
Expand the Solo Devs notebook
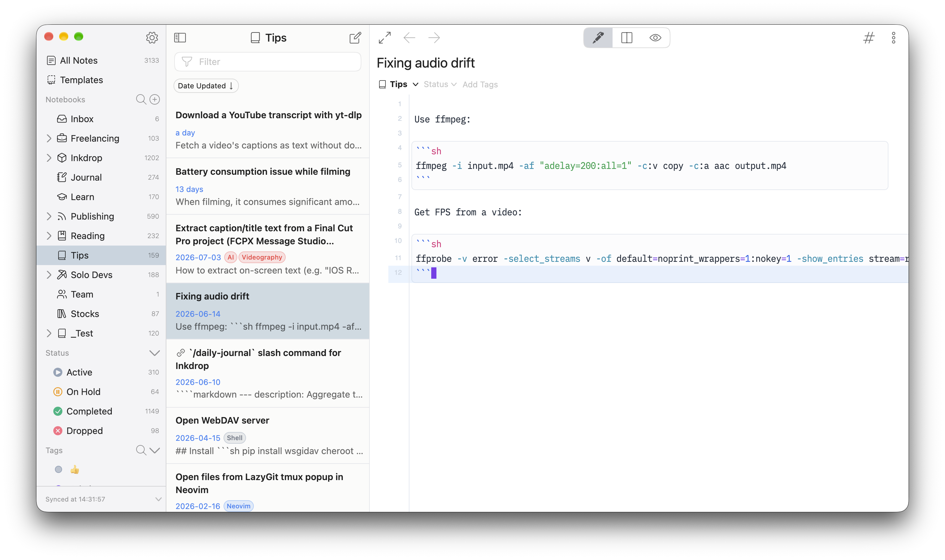coord(49,275)
